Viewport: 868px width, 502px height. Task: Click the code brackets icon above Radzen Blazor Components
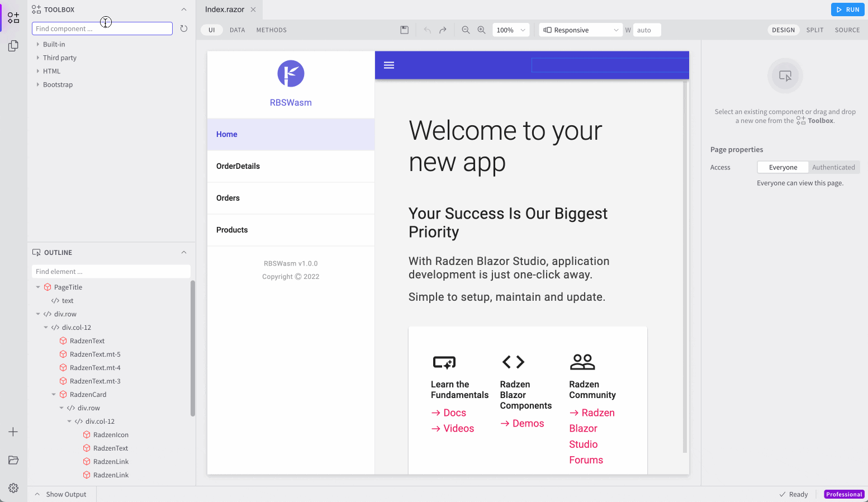pos(513,362)
